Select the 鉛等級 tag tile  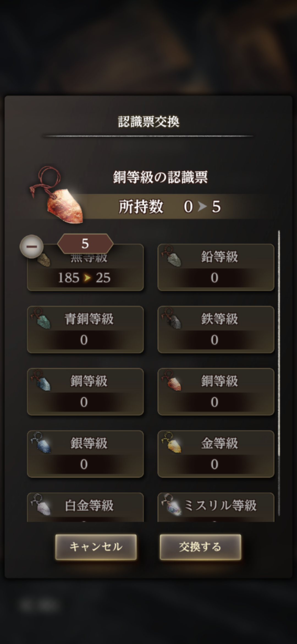click(x=216, y=267)
